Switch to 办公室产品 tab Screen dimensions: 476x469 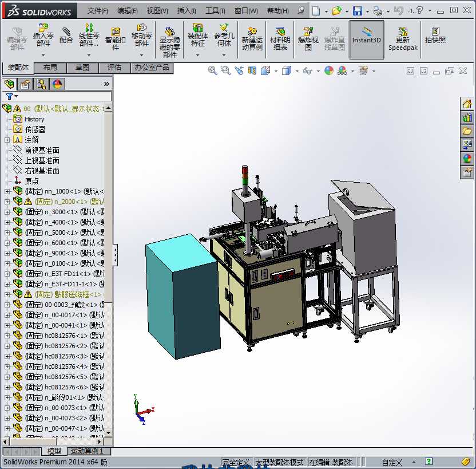click(152, 68)
